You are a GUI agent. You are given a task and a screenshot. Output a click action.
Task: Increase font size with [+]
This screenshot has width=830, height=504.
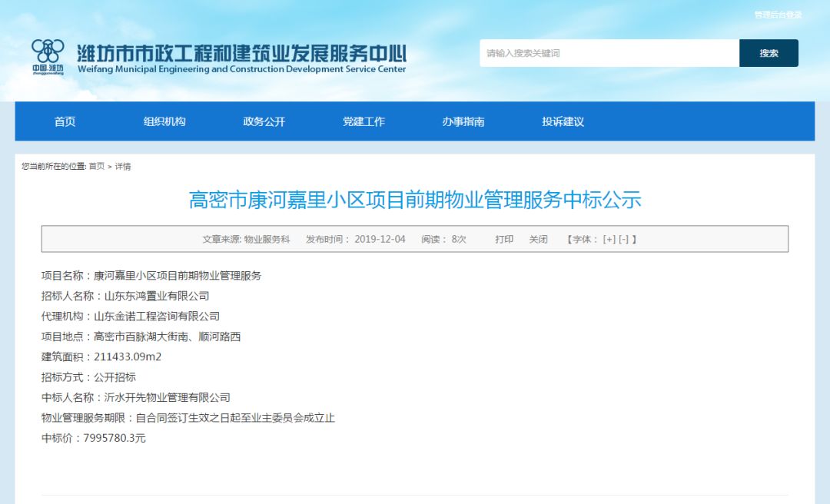point(609,239)
